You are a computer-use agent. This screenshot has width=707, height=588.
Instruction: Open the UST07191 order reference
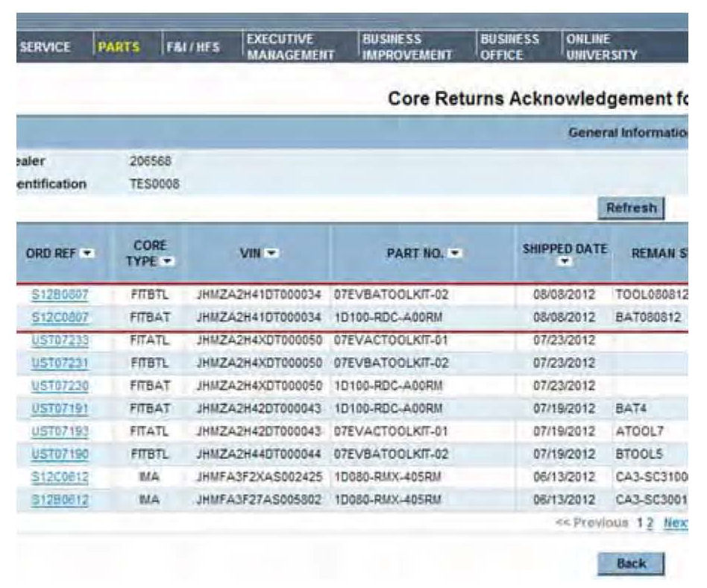(60, 409)
